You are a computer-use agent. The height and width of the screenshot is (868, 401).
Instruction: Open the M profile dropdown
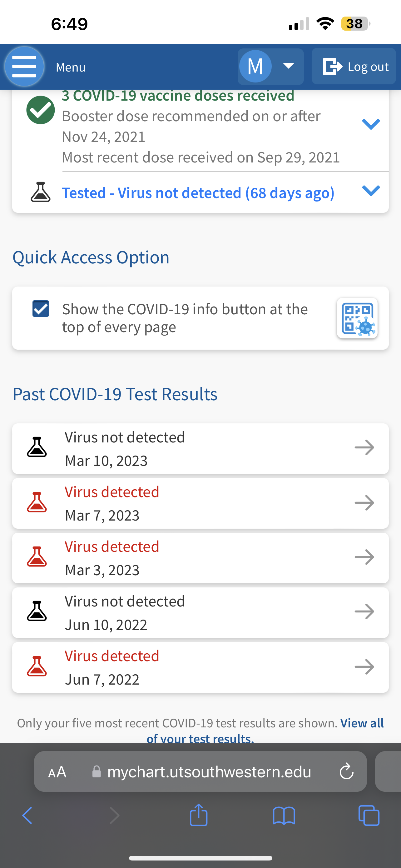[270, 66]
